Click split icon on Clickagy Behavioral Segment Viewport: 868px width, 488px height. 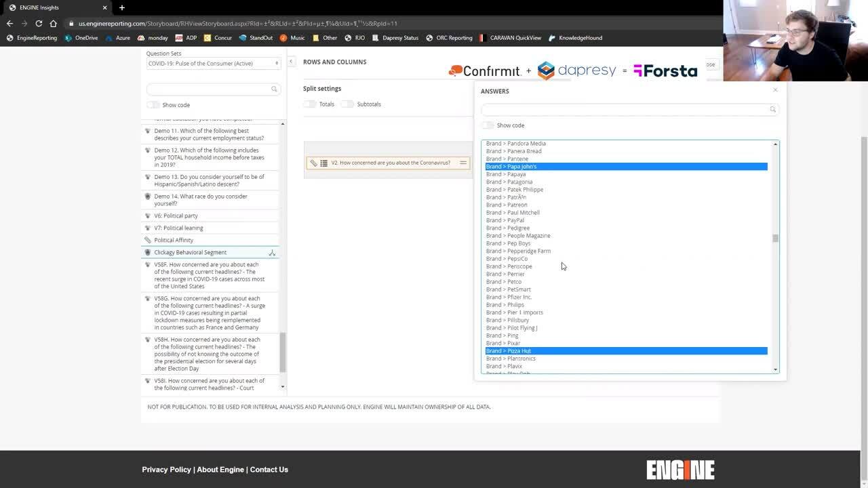[x=272, y=252]
